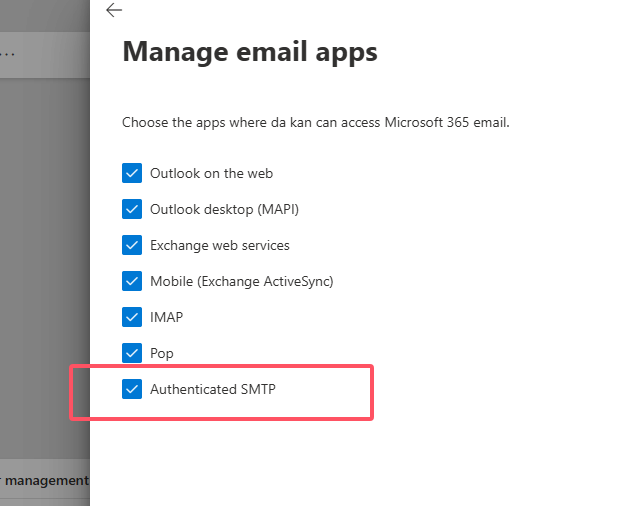Image resolution: width=641 pixels, height=506 pixels.
Task: Select the 'management' label in the background page
Action: (x=46, y=481)
